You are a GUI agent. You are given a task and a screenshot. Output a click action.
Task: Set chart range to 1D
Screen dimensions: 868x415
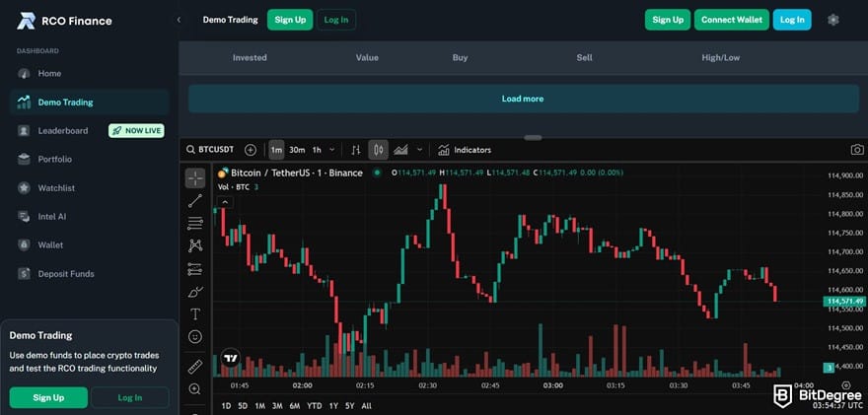[x=226, y=405]
